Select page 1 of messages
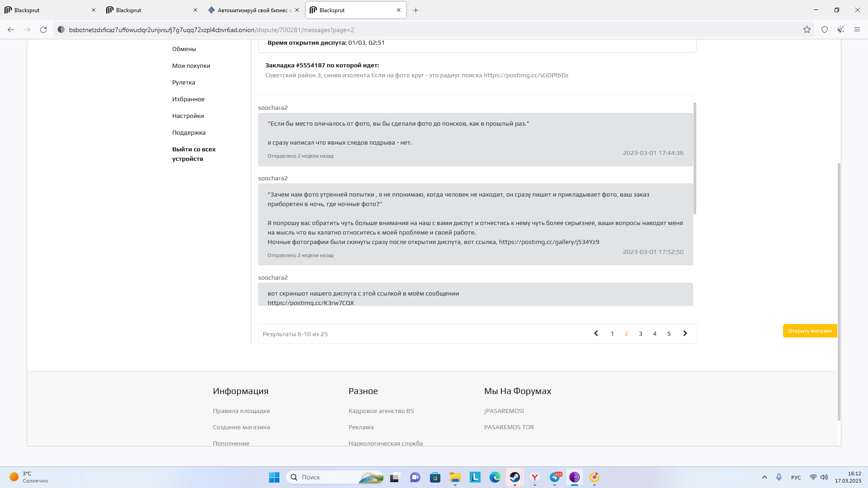The image size is (868, 488). pos(612,333)
